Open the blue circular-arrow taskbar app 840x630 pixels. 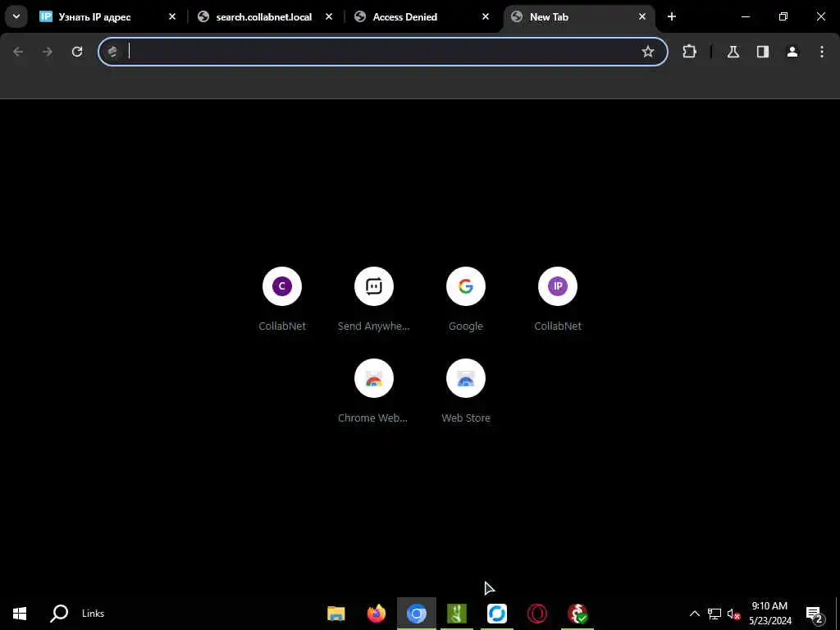497,614
